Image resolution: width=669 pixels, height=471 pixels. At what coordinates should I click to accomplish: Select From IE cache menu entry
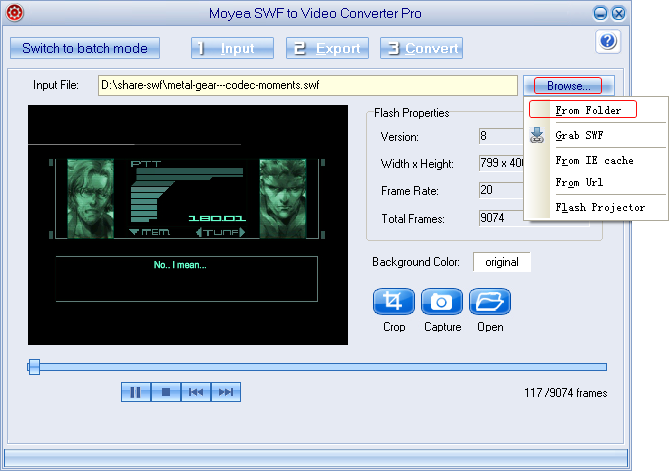point(594,160)
